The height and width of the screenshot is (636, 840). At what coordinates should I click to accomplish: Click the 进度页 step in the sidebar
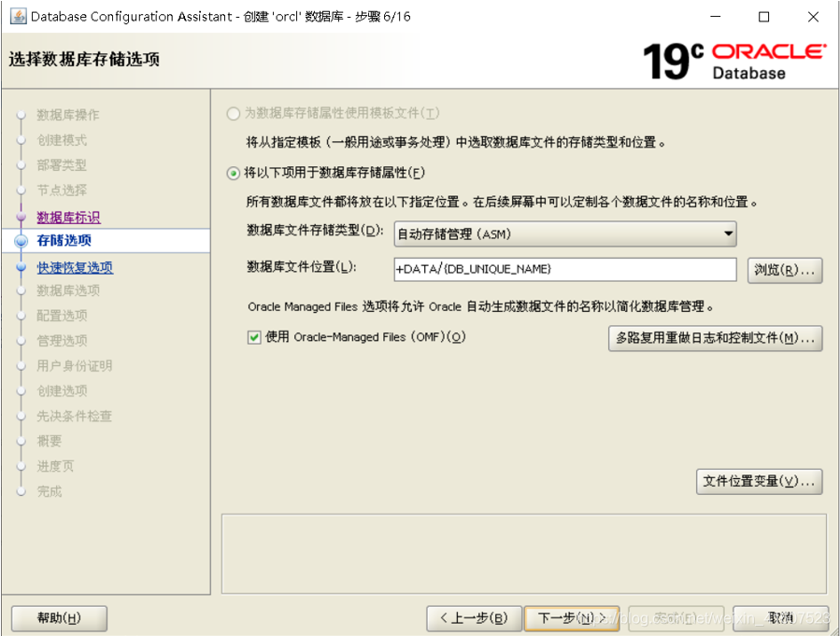(55, 466)
